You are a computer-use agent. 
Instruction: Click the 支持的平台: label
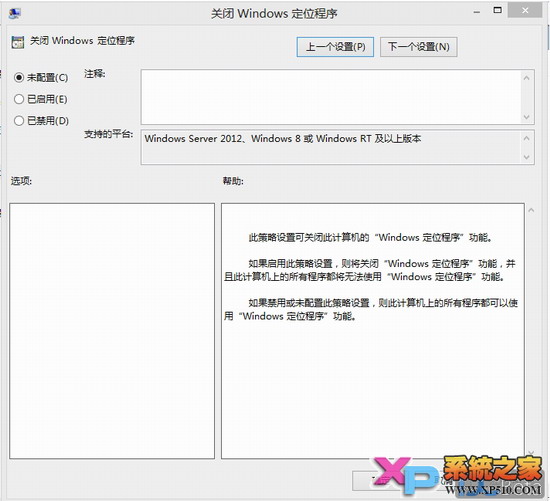click(x=108, y=134)
